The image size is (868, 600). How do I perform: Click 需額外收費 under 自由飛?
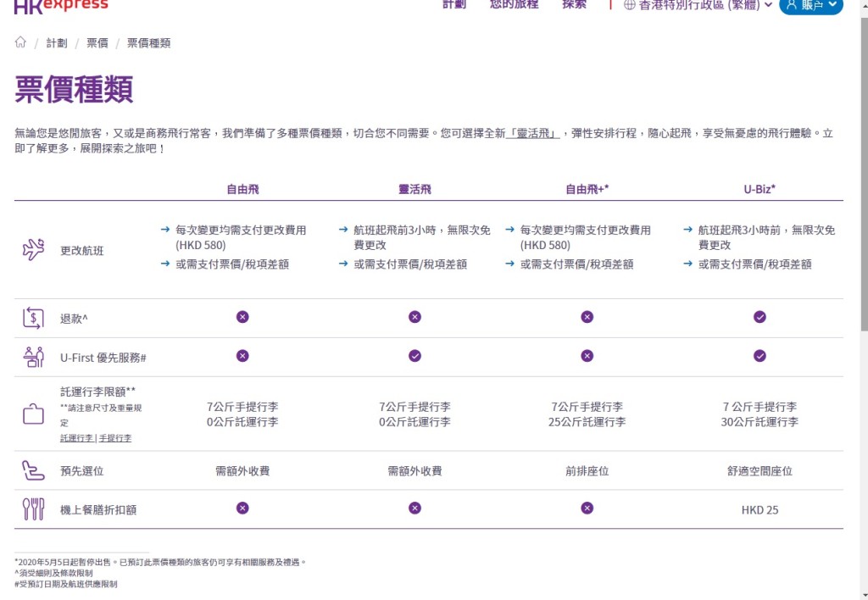click(242, 471)
